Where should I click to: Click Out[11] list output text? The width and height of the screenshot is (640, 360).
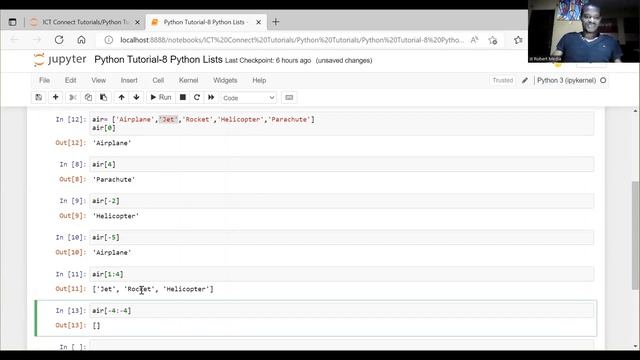click(153, 289)
